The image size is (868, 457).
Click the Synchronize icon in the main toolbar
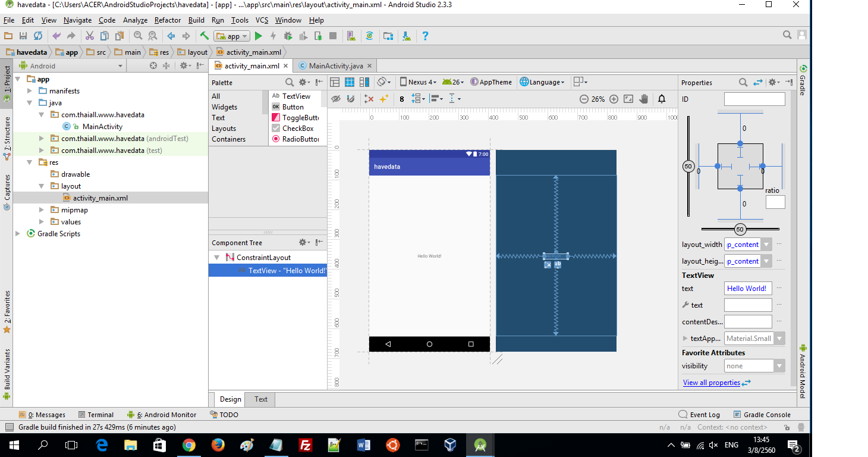[x=38, y=36]
